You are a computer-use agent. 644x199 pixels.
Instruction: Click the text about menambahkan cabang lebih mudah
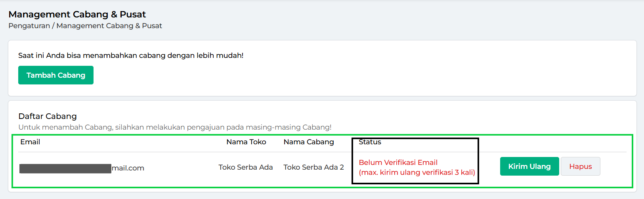[x=131, y=55]
